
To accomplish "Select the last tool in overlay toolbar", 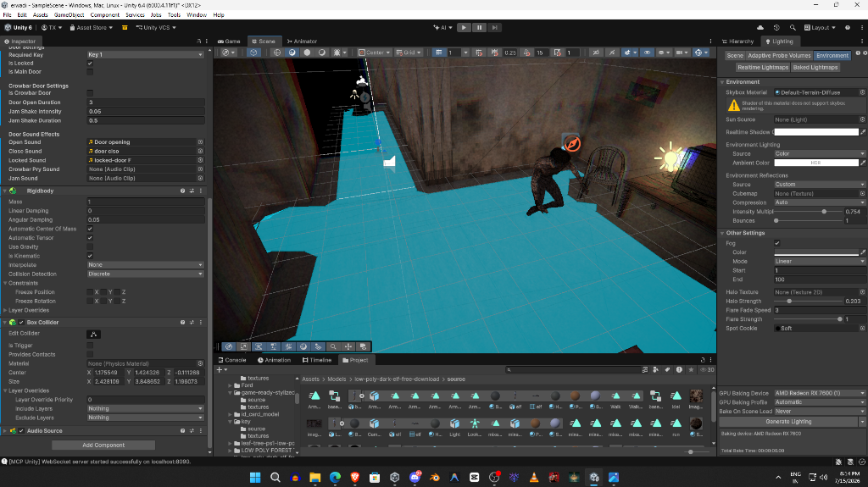I will [363, 346].
